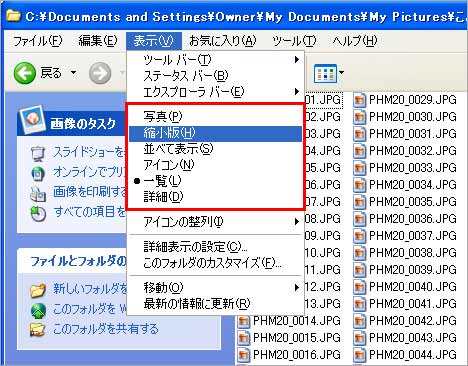The image size is (468, 366).
Task: Click the スライドショー task link
Action: [x=89, y=153]
